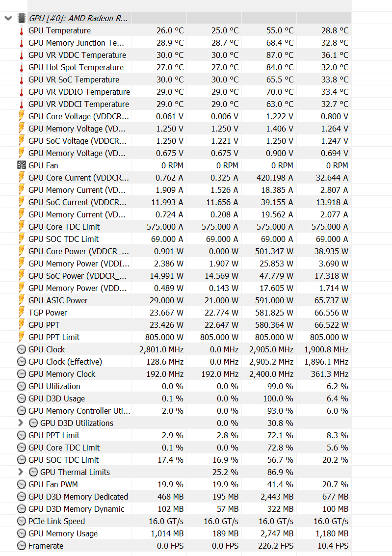Click clock icon beside GPU Utilization
392x556 pixels.
pyautogui.click(x=22, y=386)
